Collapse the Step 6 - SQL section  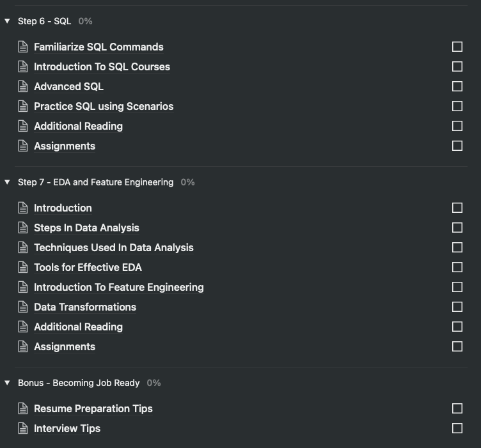(7, 21)
